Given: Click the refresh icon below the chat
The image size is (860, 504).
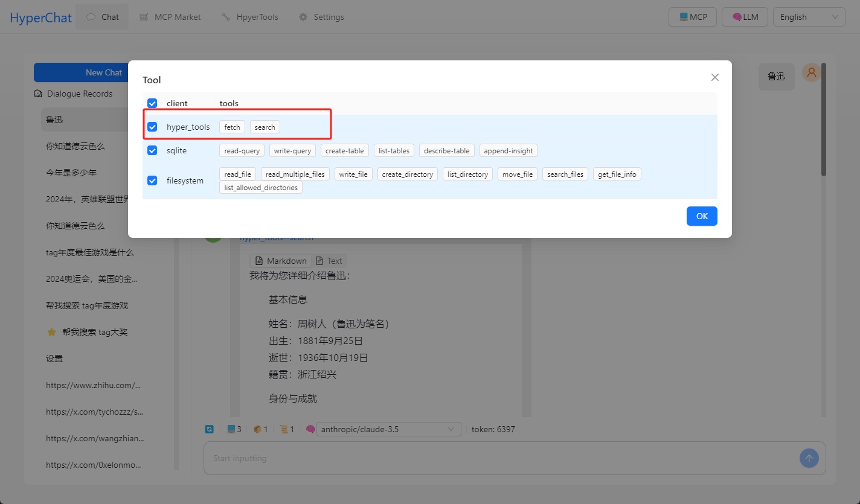Looking at the screenshot, I should (210, 429).
